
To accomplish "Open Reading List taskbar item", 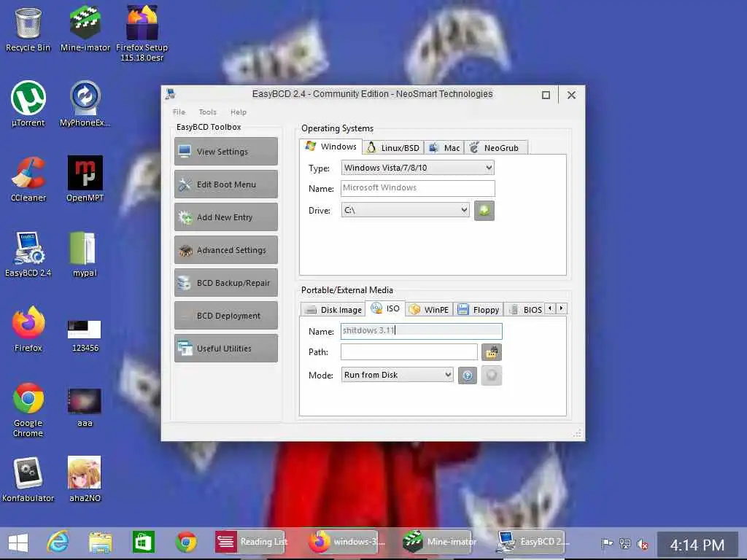I will pos(251,542).
